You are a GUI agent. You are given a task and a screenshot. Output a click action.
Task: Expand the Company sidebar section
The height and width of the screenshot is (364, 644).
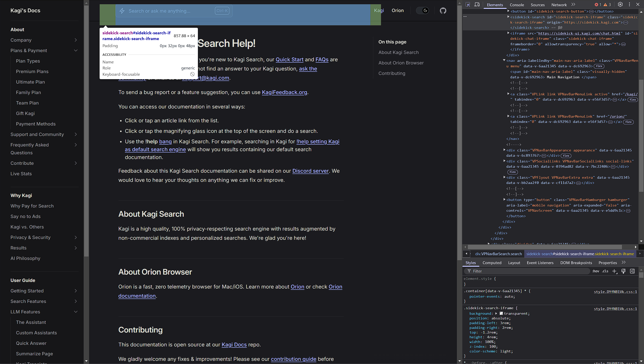pos(76,40)
